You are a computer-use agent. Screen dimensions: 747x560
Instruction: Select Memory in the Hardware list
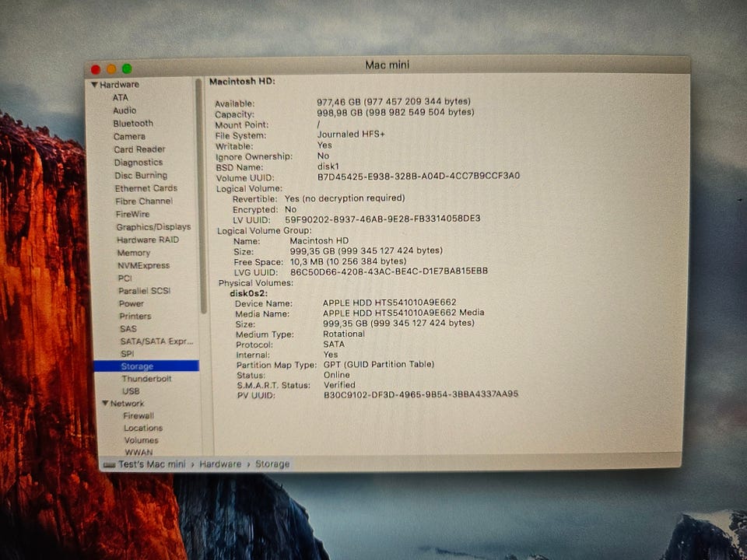pyautogui.click(x=133, y=253)
